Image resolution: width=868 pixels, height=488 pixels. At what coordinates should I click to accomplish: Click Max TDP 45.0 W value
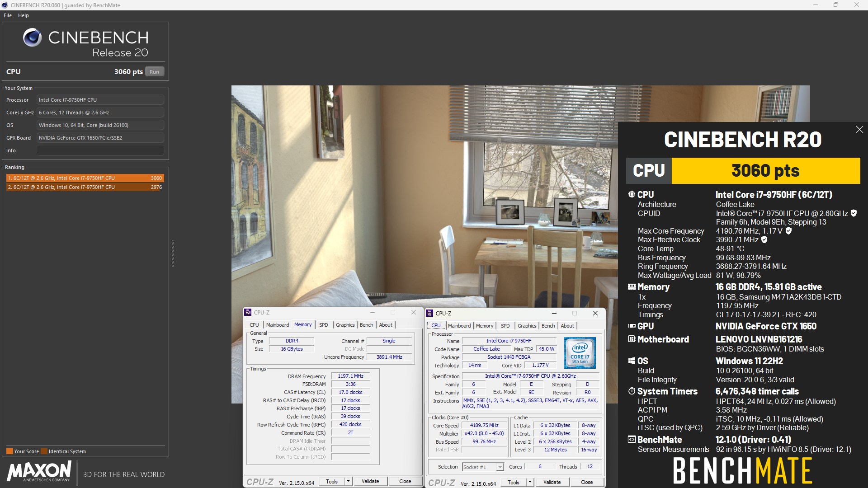click(547, 349)
